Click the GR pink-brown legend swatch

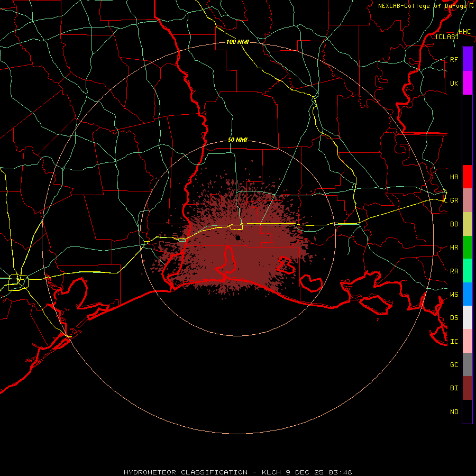tap(467, 200)
